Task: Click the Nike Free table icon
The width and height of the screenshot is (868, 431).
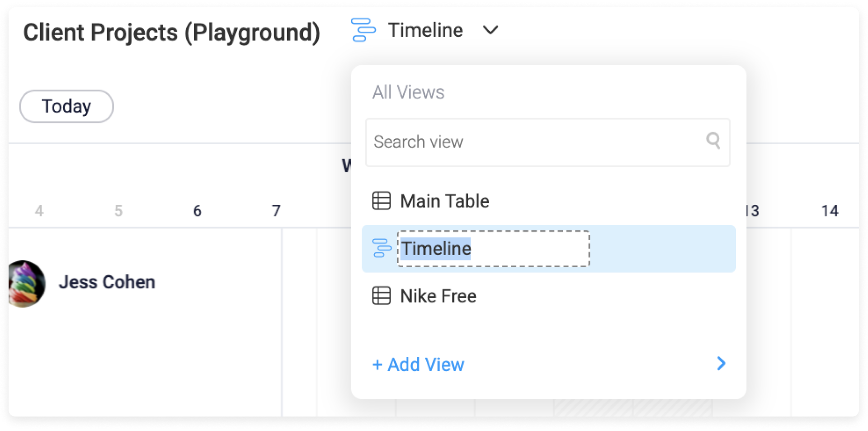Action: [x=381, y=296]
